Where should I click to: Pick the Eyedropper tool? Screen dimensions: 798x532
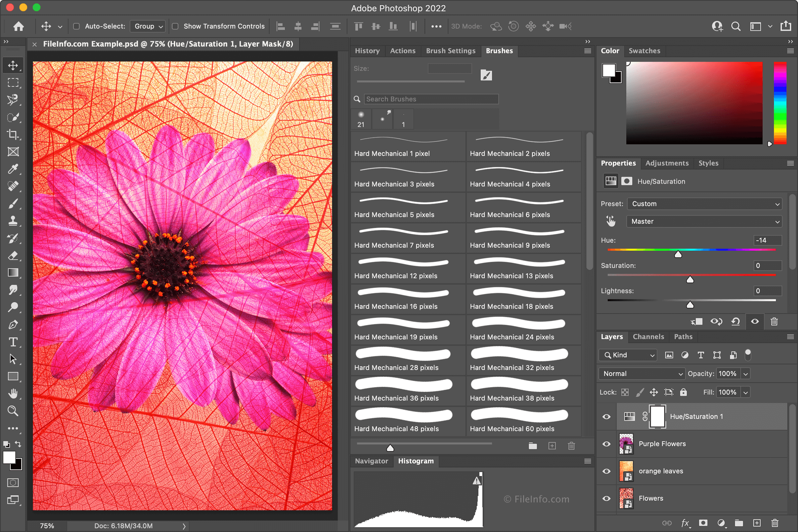click(13, 169)
